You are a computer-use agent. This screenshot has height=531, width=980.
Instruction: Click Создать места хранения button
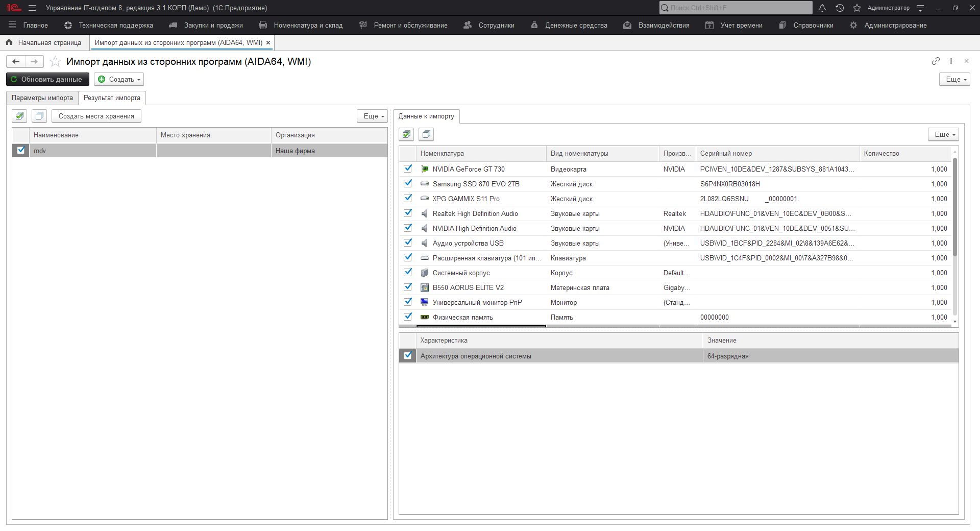[96, 116]
